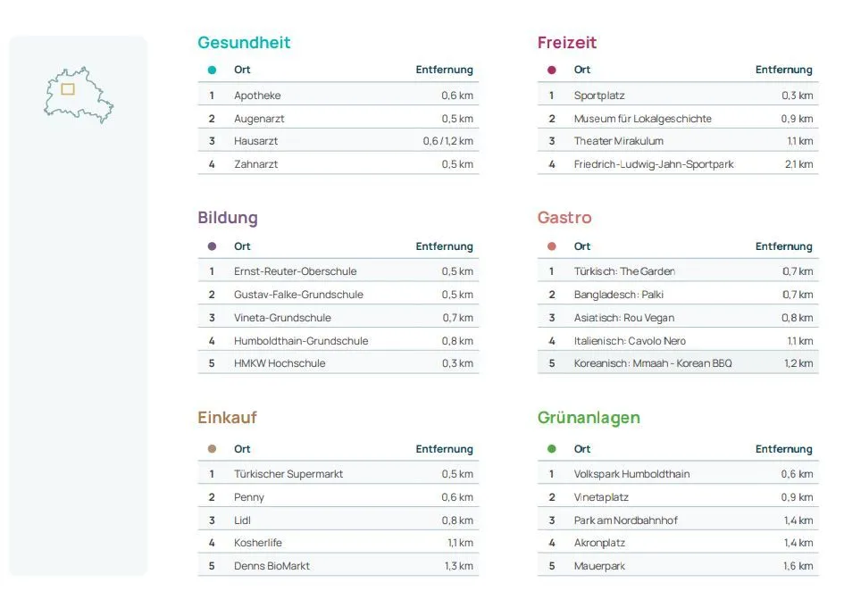The height and width of the screenshot is (616, 844).
Task: Click the yellow square on Berlin map
Action: click(68, 89)
